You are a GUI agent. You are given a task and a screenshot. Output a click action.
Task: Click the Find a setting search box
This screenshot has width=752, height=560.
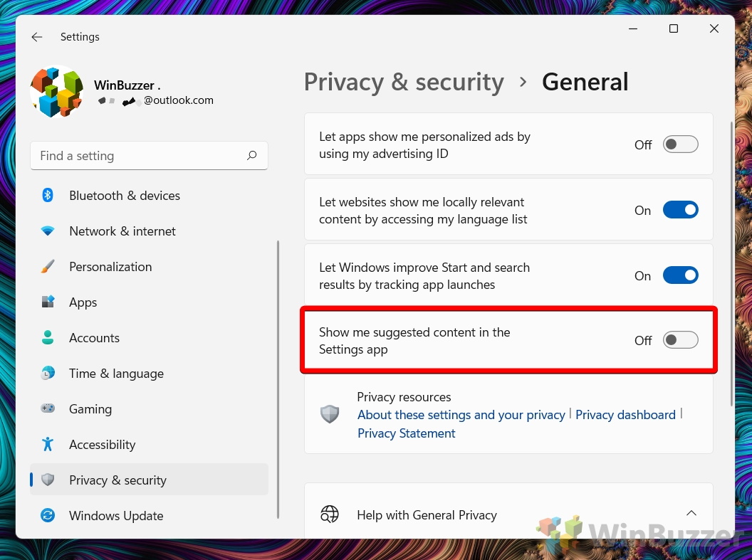pyautogui.click(x=139, y=156)
